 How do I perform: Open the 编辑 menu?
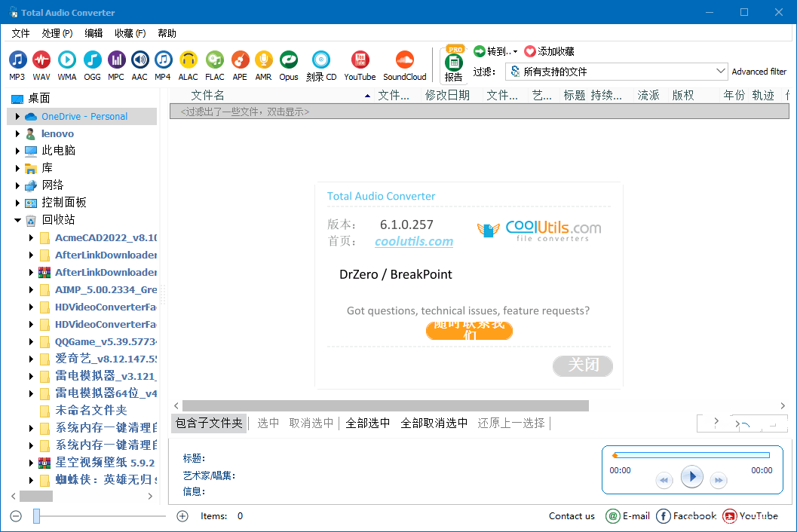tap(93, 34)
